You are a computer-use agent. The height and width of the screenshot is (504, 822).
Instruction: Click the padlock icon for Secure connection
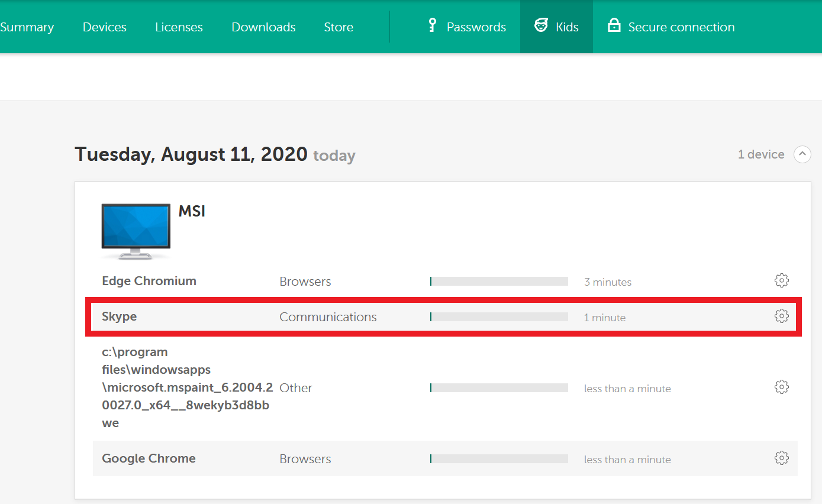(x=614, y=25)
